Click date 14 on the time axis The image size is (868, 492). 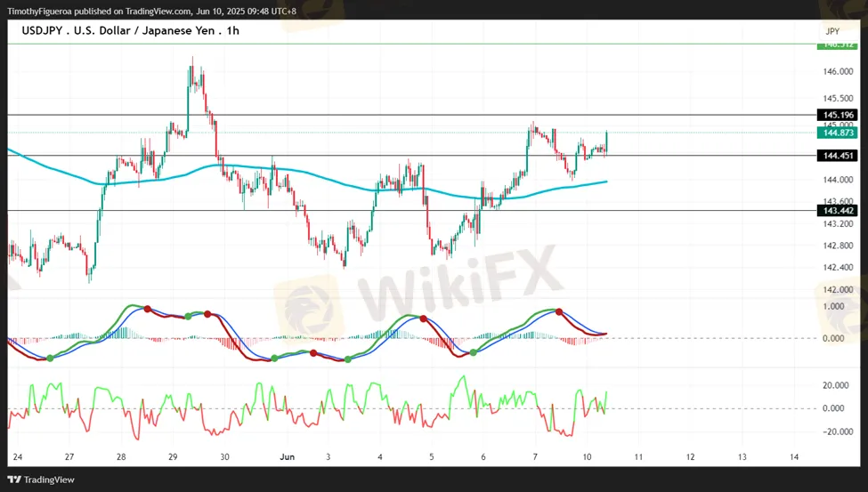[x=794, y=457]
